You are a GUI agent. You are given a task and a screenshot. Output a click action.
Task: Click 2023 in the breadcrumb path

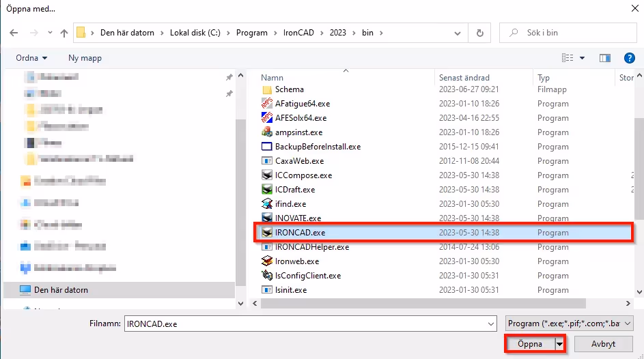pyautogui.click(x=338, y=33)
